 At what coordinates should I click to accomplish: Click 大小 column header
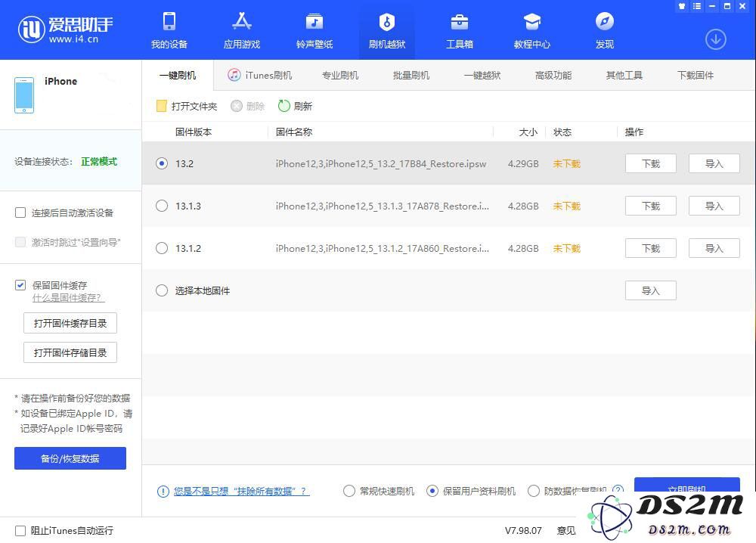coord(528,132)
